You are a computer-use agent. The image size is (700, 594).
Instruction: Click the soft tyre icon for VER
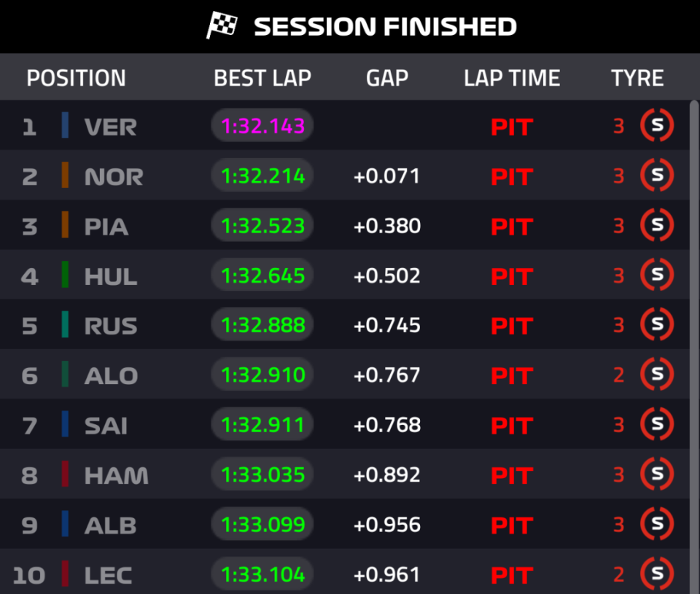click(x=656, y=126)
